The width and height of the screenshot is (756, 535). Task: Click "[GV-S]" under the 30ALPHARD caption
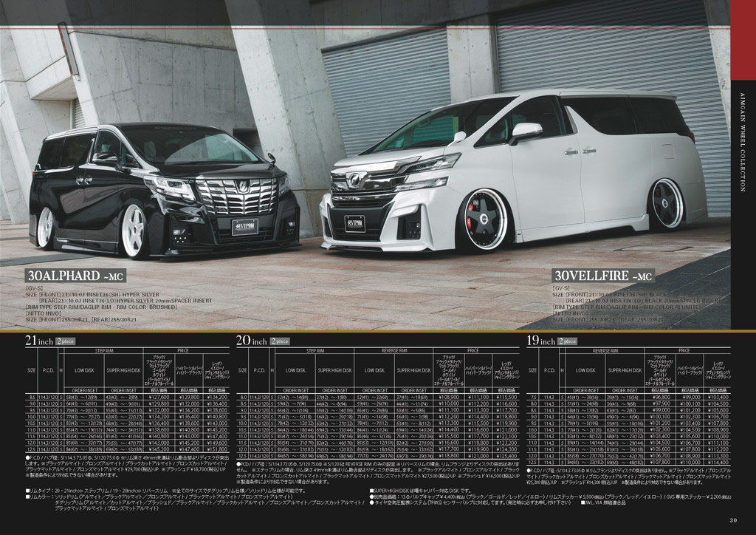(x=34, y=288)
